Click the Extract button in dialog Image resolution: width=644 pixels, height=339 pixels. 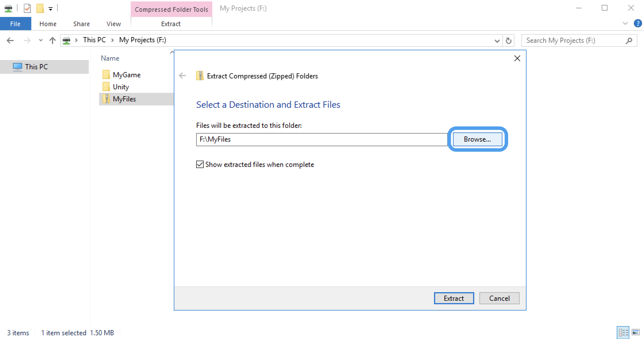(x=454, y=298)
